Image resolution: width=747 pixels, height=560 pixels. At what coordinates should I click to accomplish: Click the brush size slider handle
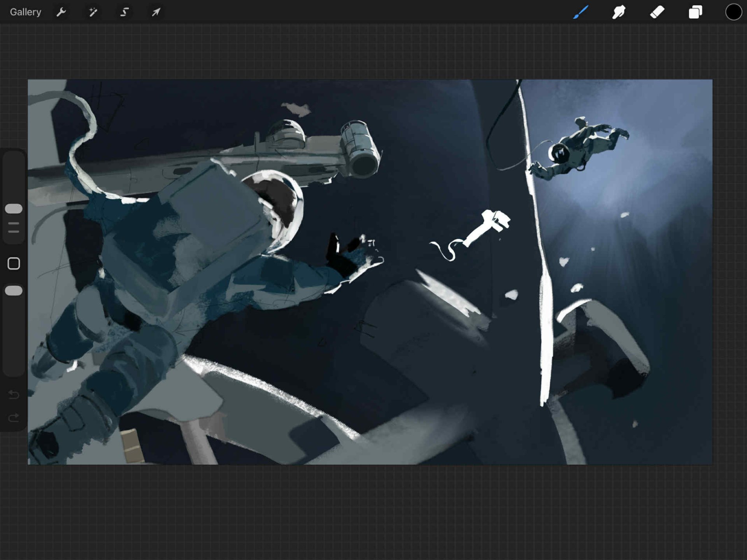[14, 209]
